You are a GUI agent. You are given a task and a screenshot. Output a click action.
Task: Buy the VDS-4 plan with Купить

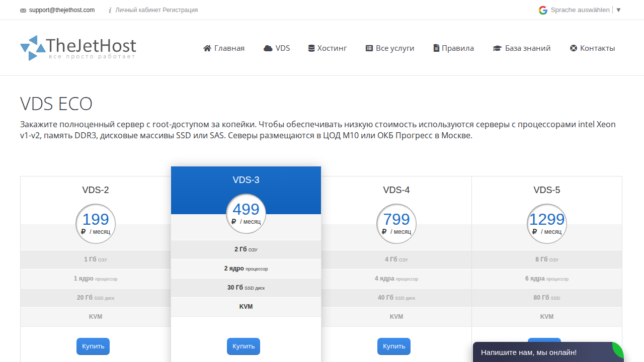tap(394, 346)
